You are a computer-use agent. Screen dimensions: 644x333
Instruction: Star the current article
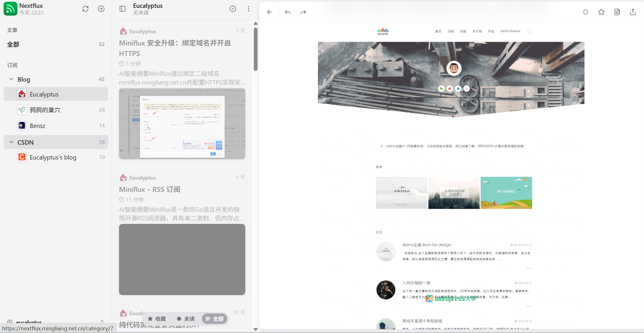coord(601,12)
